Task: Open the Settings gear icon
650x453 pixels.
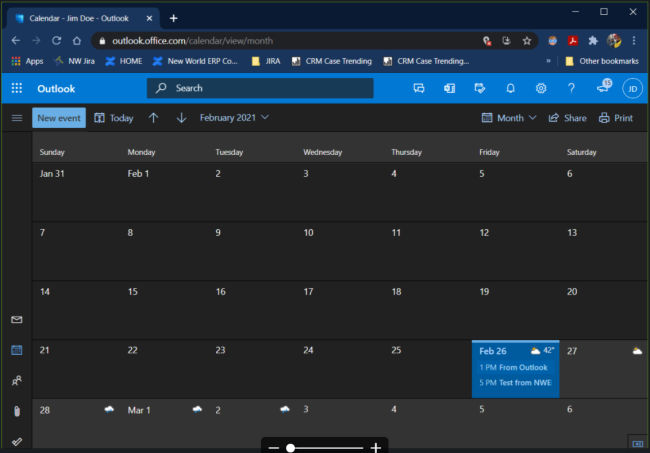Action: tap(540, 88)
